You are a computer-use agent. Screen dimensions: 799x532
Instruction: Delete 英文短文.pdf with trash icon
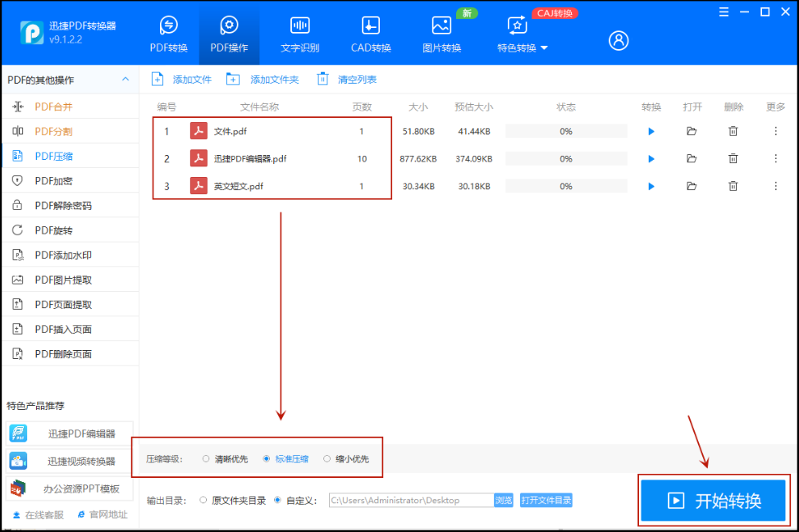[733, 186]
